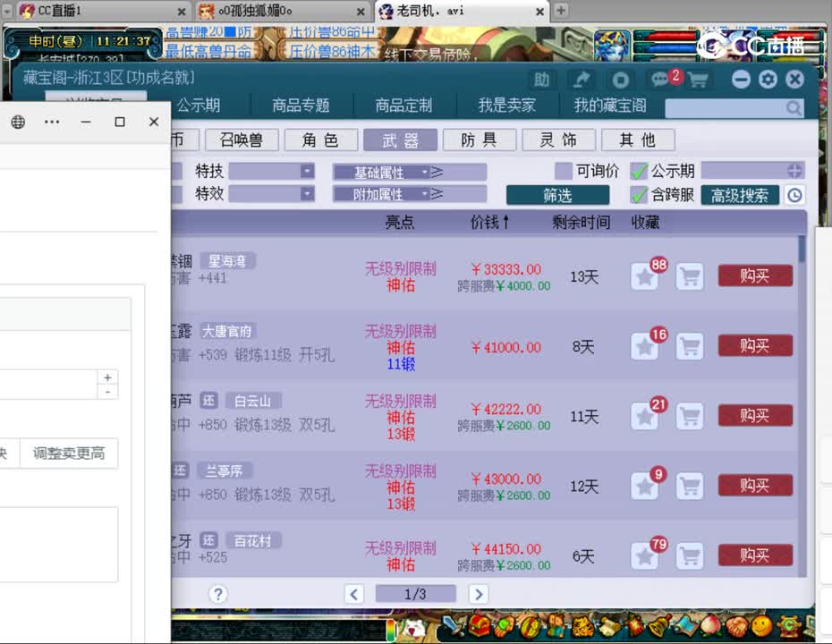Select the 灵饰 category tab
Image resolution: width=832 pixels, height=644 pixels.
[558, 140]
